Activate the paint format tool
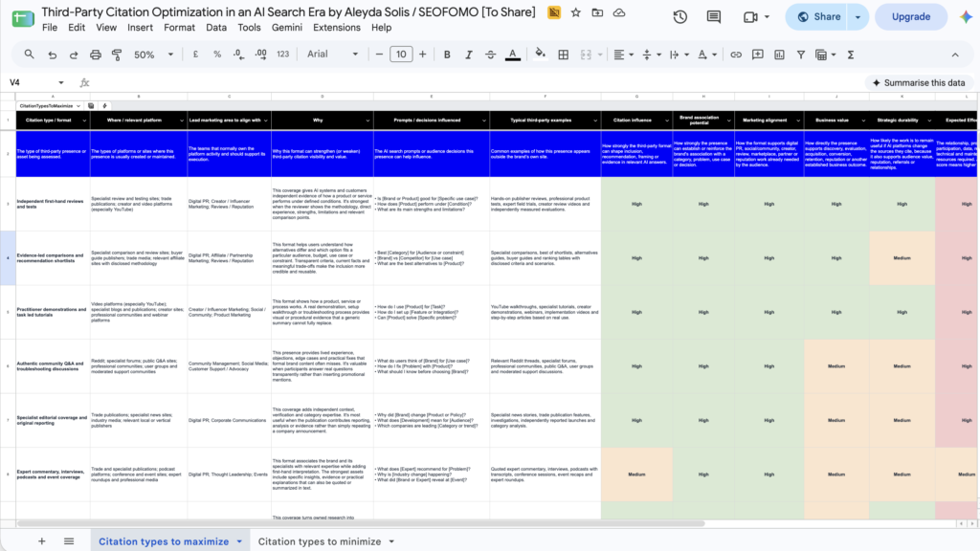This screenshot has height=551, width=980. click(117, 55)
